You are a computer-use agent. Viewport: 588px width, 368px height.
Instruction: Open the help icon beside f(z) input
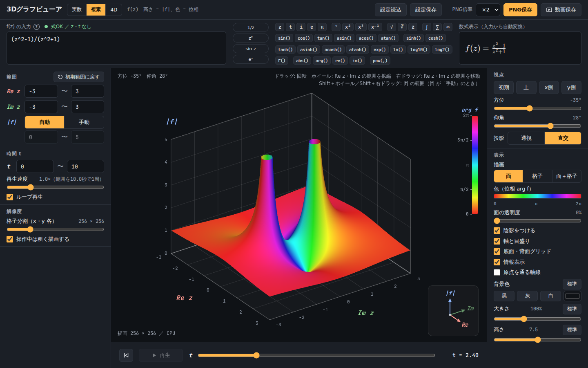pos(37,27)
